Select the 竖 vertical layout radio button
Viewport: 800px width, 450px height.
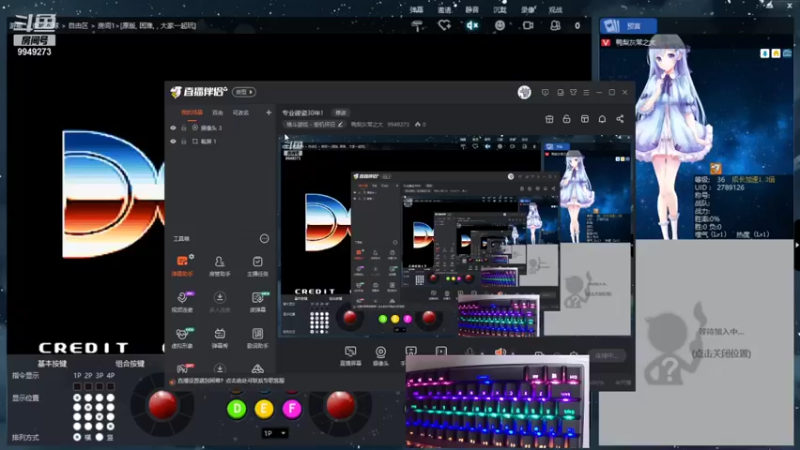click(99, 437)
